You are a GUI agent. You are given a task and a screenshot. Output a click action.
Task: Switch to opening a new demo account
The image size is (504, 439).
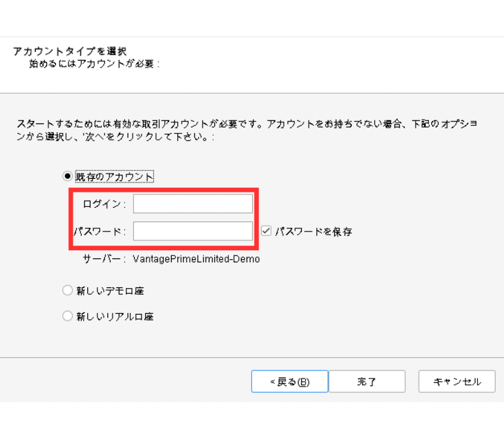(x=67, y=290)
